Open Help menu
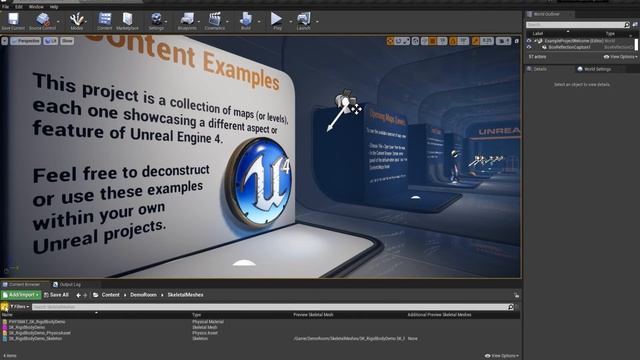 pos(54,7)
